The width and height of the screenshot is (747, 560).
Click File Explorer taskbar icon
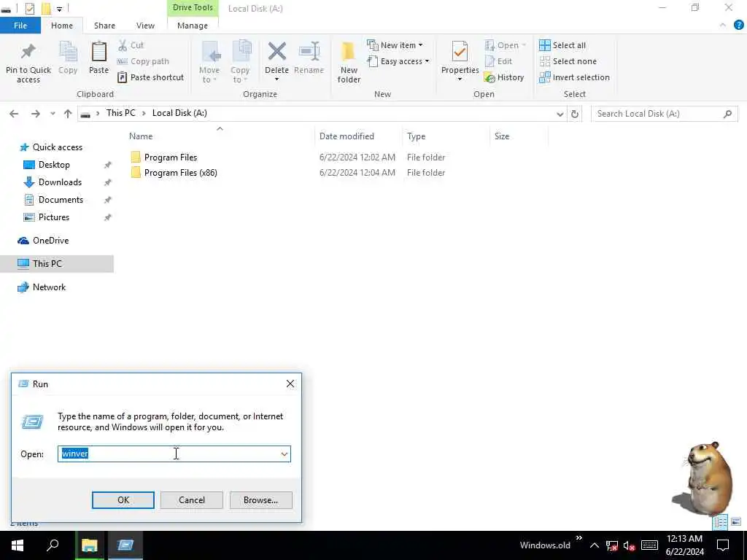90,545
